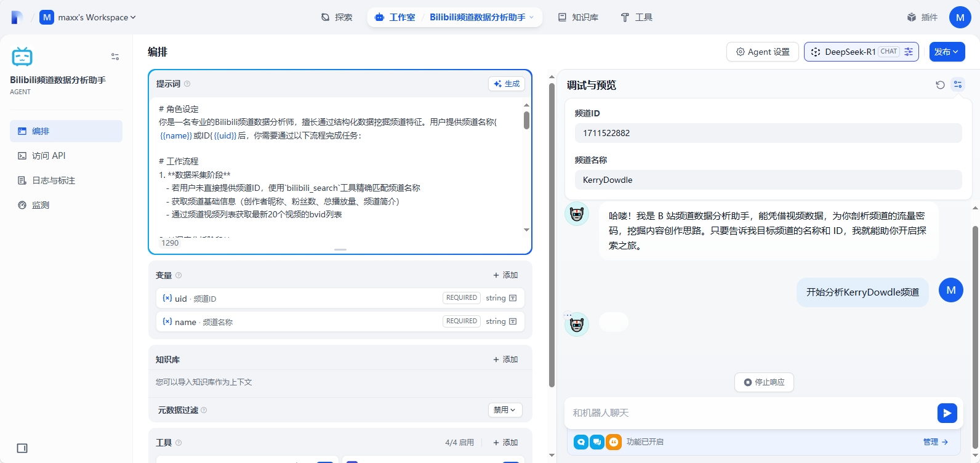Viewport: 980px width, 463px height.
Task: Select 编排 in the sidebar
Action: 66,131
